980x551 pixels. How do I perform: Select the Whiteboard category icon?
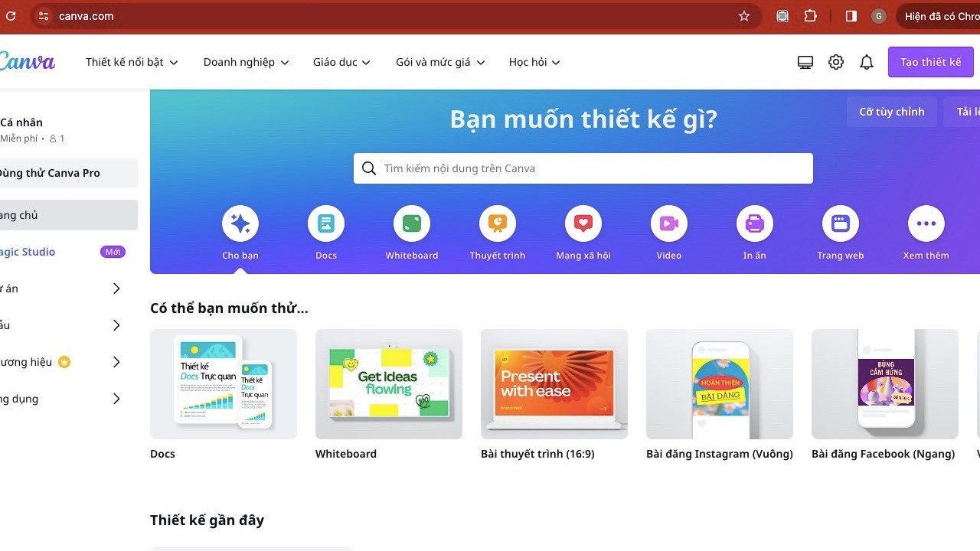(x=412, y=223)
